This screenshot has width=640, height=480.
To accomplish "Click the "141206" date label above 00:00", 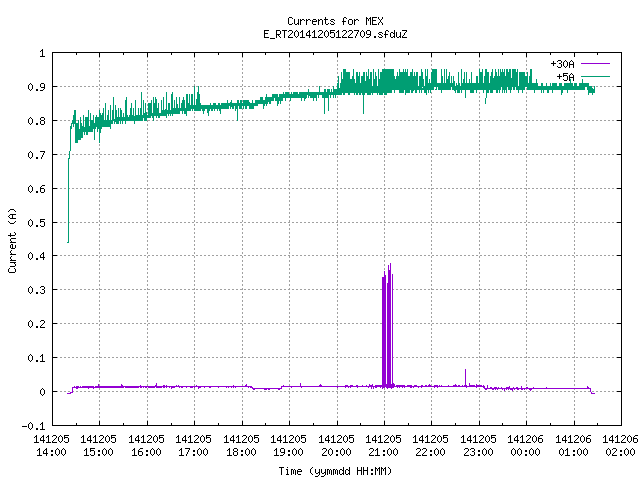I will 525,439.
